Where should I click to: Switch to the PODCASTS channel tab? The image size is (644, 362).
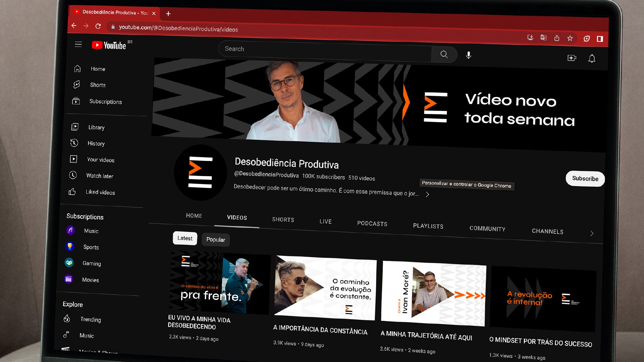coord(372,224)
